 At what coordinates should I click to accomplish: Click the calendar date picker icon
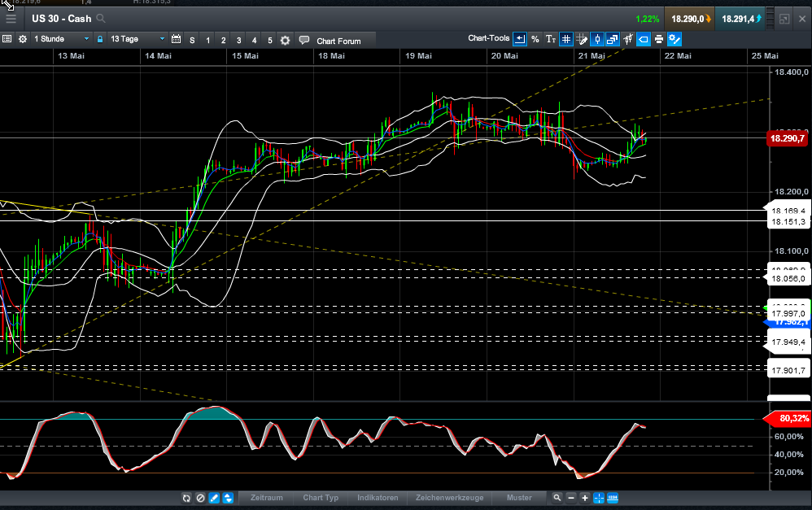176,39
